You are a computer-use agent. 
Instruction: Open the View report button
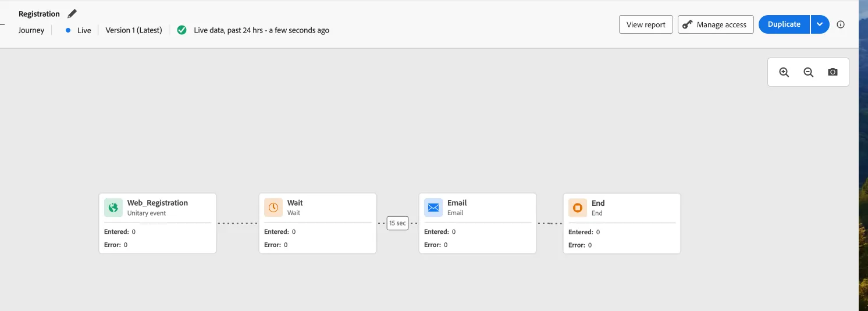pos(646,24)
